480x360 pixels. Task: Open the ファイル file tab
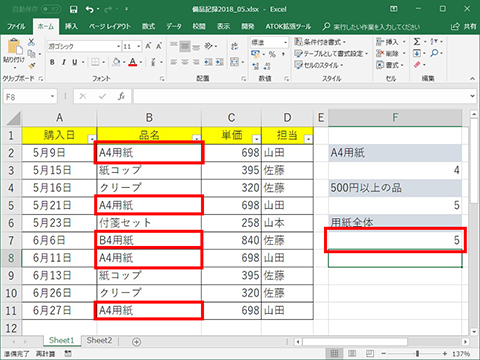tap(16, 26)
